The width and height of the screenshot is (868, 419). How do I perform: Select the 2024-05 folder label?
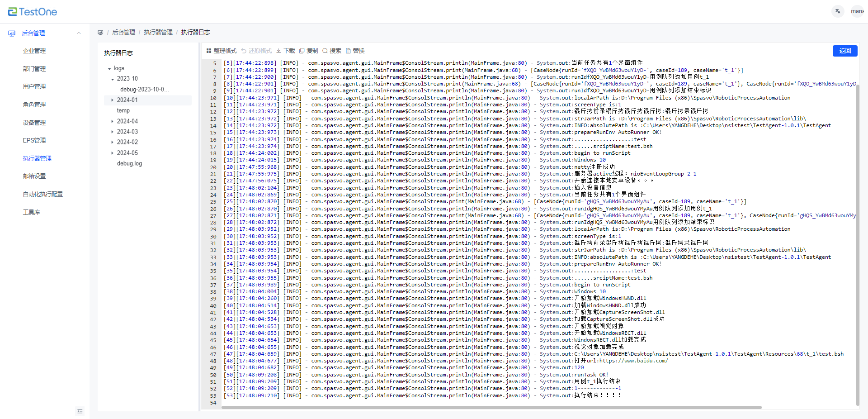tap(127, 153)
